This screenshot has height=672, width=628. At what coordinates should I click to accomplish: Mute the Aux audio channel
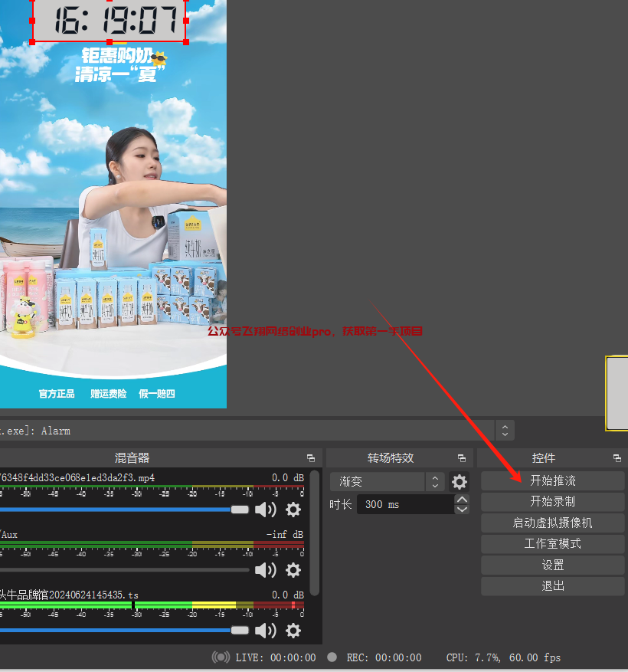pyautogui.click(x=265, y=570)
